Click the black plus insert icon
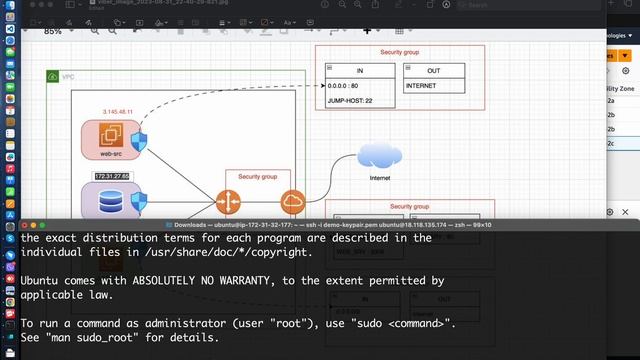Screen dimensions: 640x360 pos(367,31)
